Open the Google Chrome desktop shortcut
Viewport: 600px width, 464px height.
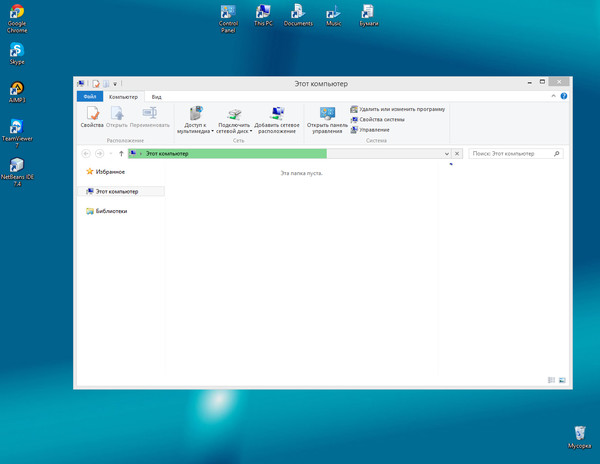click(x=17, y=19)
